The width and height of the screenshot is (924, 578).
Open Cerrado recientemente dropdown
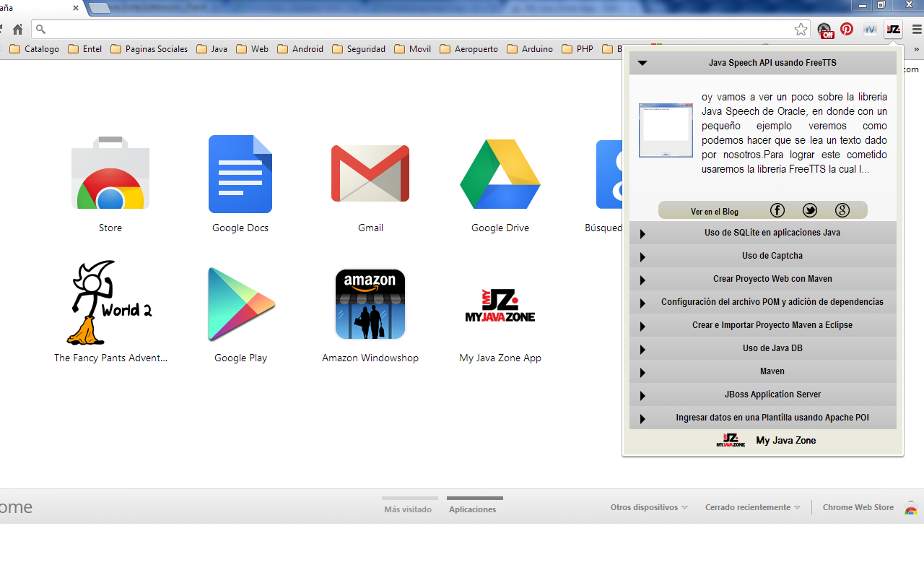click(x=753, y=507)
